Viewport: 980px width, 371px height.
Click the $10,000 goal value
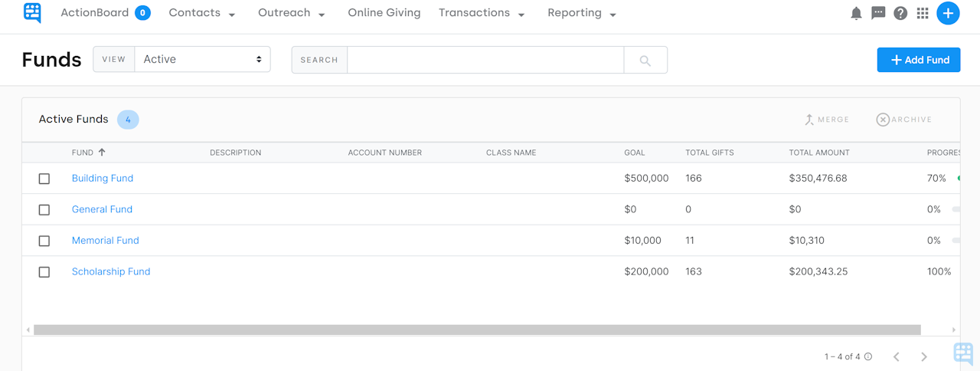[643, 241]
